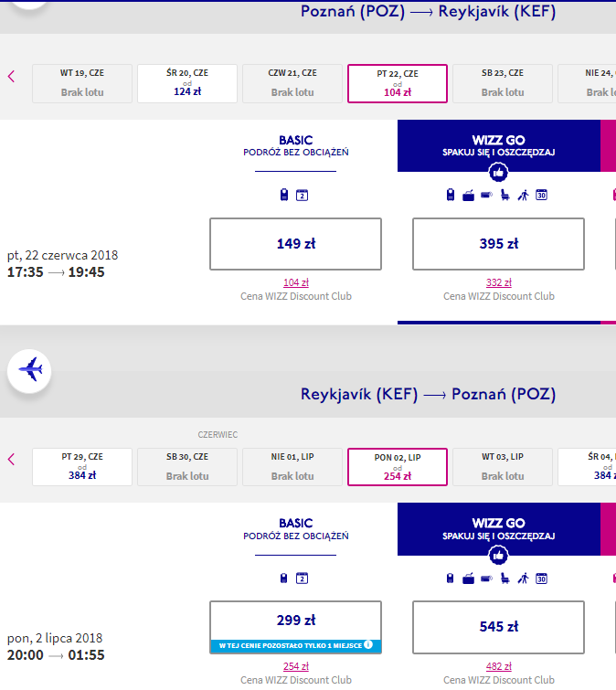616x690 pixels.
Task: Click the WIZZ GO thumbs-up icon, return flight
Action: (498, 556)
